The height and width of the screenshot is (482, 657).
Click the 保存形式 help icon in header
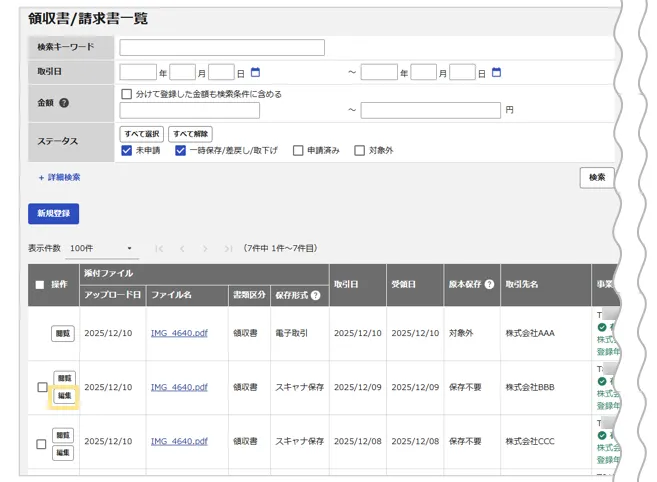point(316,296)
